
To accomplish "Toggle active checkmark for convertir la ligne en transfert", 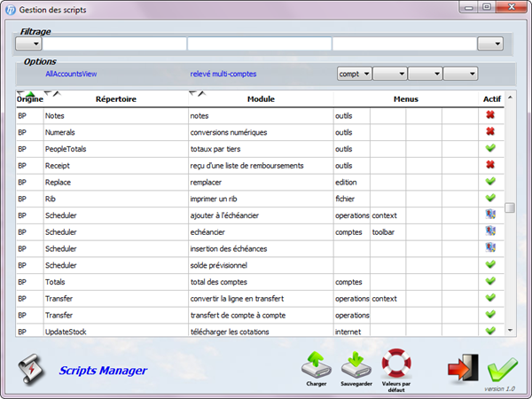I will [490, 298].
